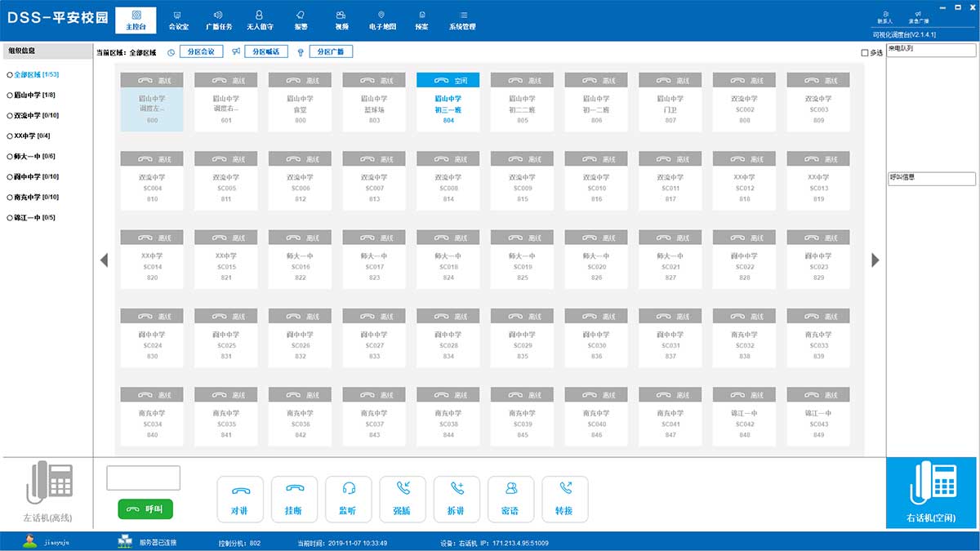The image size is (980, 551).
Task: Click the dial number input box
Action: click(x=143, y=478)
